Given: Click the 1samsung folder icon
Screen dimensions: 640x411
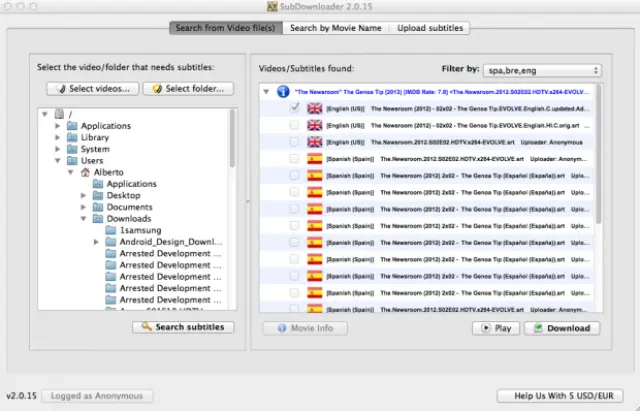Looking at the screenshot, I should [x=110, y=230].
